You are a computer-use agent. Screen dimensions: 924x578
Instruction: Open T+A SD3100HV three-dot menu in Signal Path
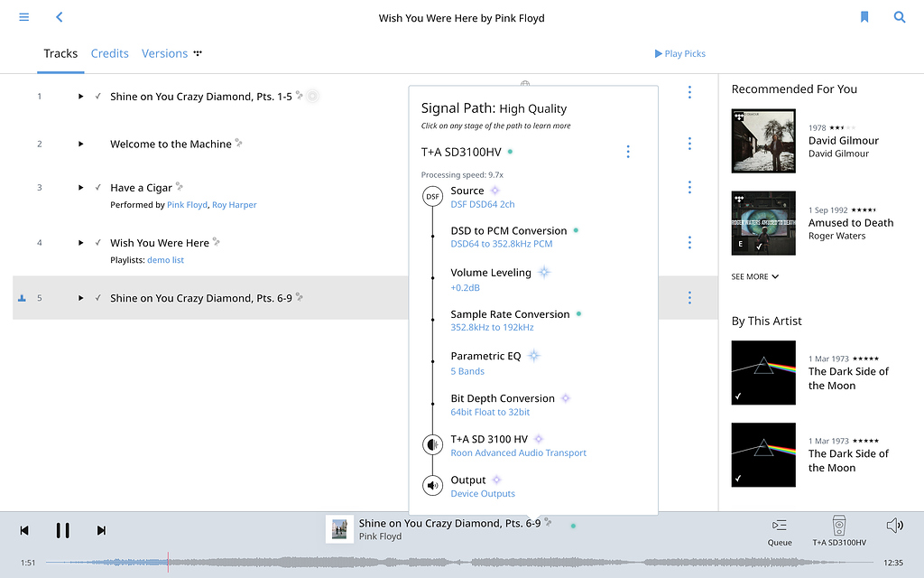coord(628,152)
